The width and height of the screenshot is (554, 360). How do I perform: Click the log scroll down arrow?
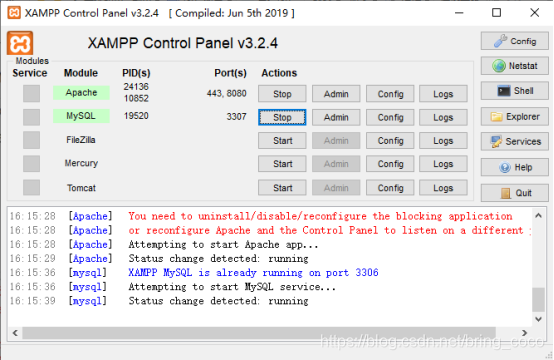538,319
